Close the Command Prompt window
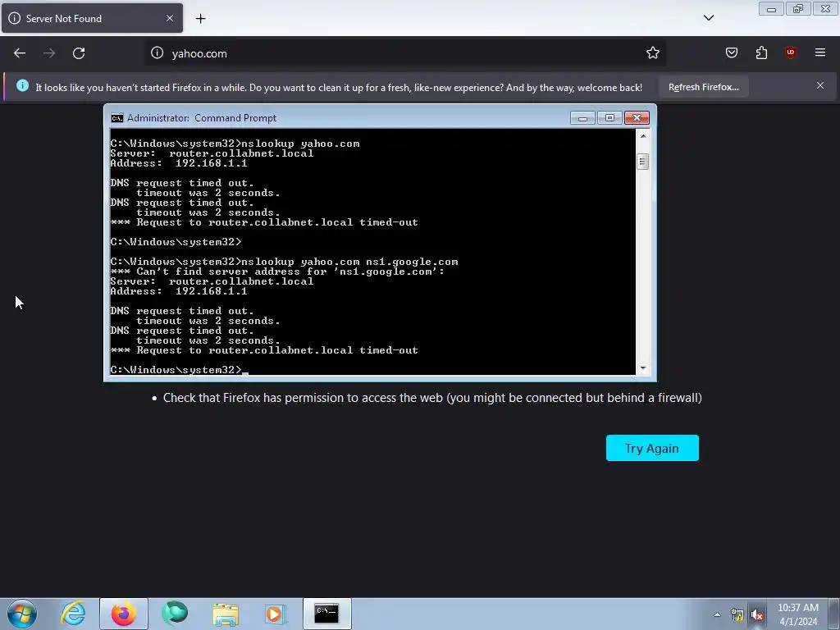The image size is (840, 630). [637, 118]
